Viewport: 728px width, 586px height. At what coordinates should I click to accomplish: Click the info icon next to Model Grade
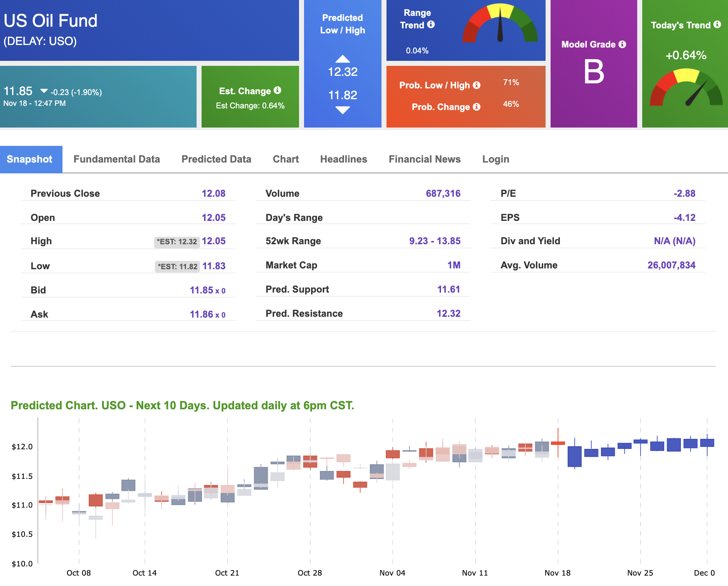pos(622,44)
